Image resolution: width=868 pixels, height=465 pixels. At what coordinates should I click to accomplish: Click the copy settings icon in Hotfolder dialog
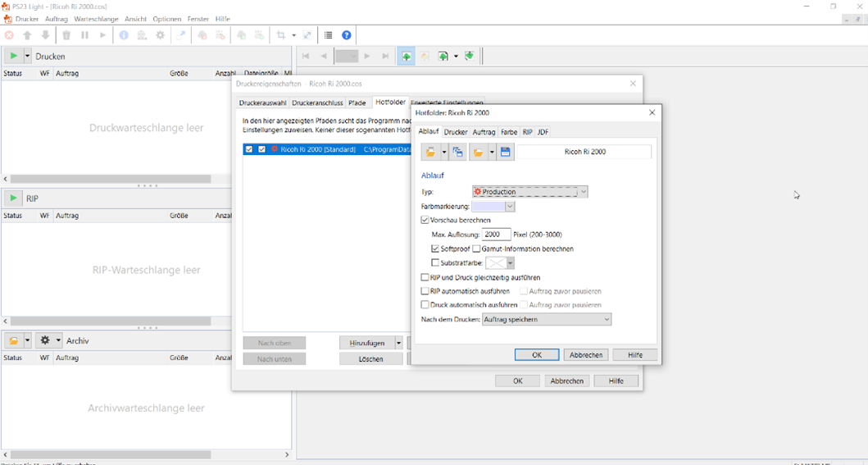coord(457,152)
